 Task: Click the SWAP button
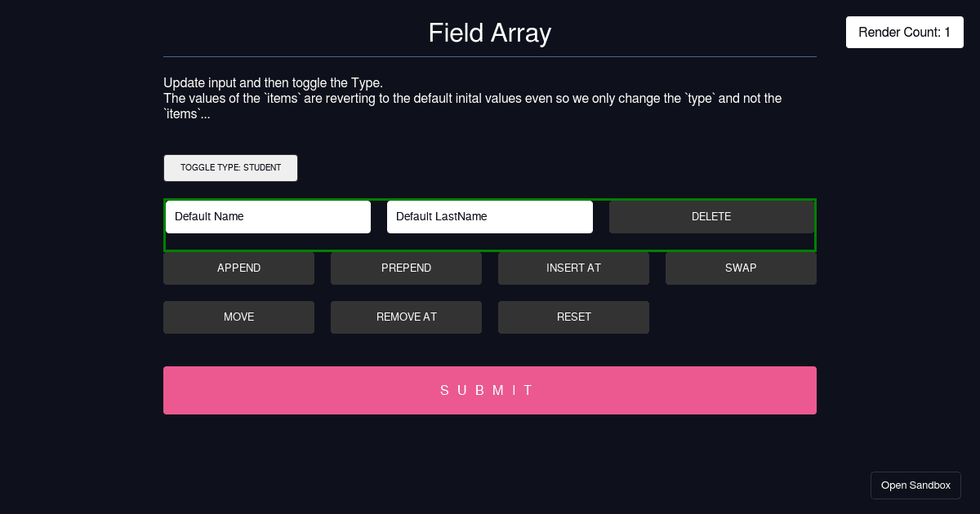pyautogui.click(x=741, y=268)
